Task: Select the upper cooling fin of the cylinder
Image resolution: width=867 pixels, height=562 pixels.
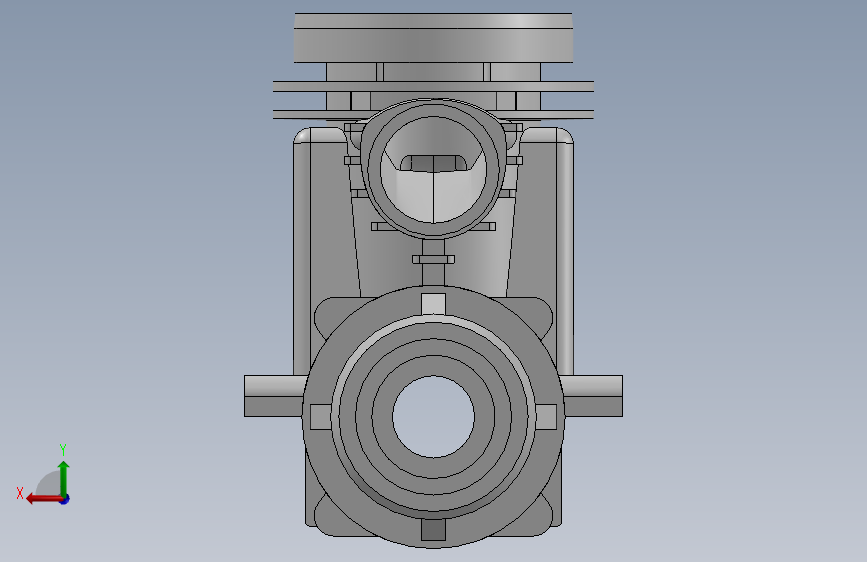Action: [434, 86]
